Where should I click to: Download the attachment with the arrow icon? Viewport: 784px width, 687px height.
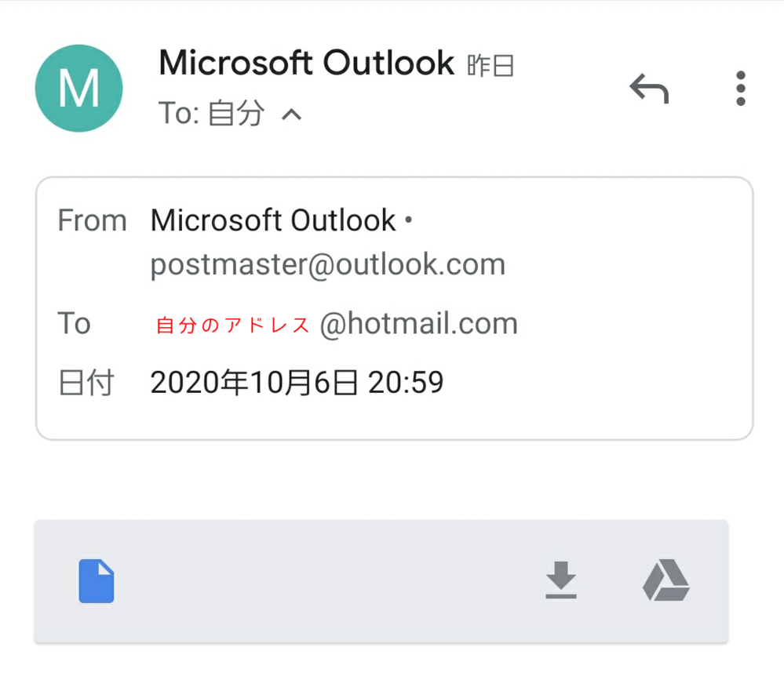pos(561,581)
